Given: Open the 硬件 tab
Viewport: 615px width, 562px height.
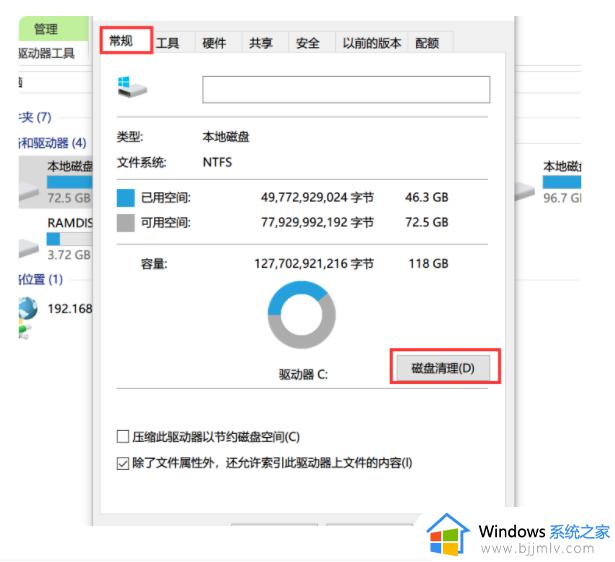Looking at the screenshot, I should (x=214, y=43).
